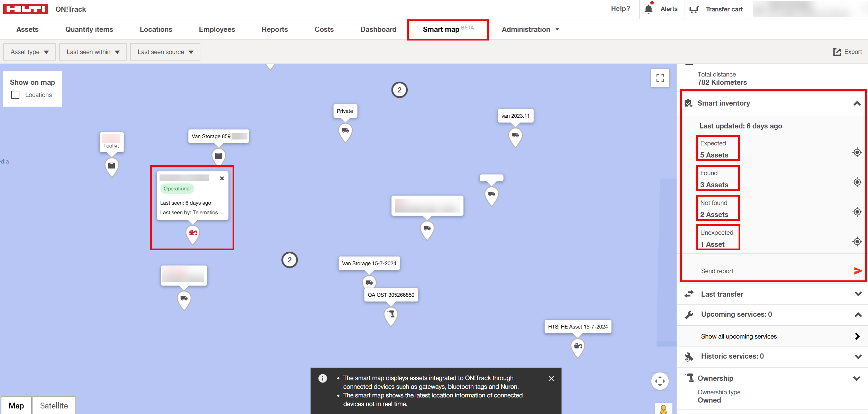Click the Export button
Screen dimensions: 868x414
pos(847,52)
